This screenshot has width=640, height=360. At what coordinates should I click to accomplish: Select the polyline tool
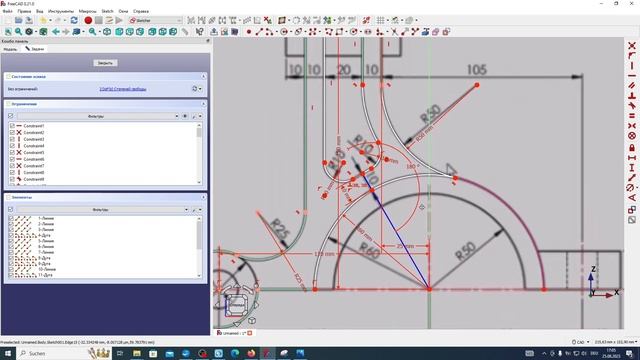point(329,32)
